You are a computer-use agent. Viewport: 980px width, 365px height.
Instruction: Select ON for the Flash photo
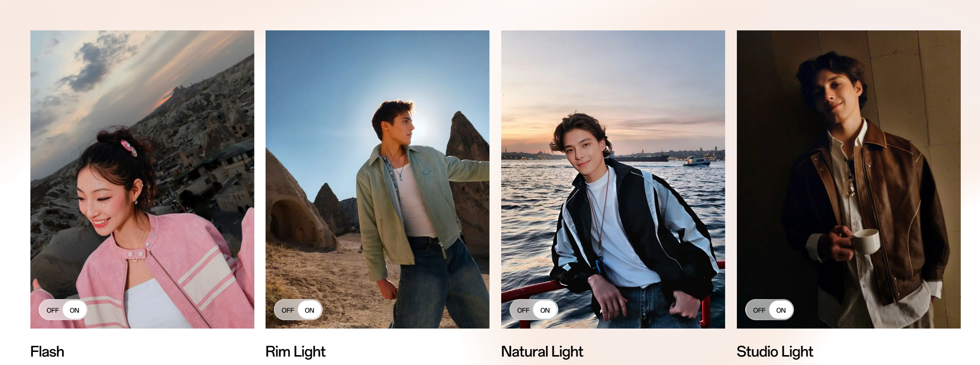[x=74, y=310]
